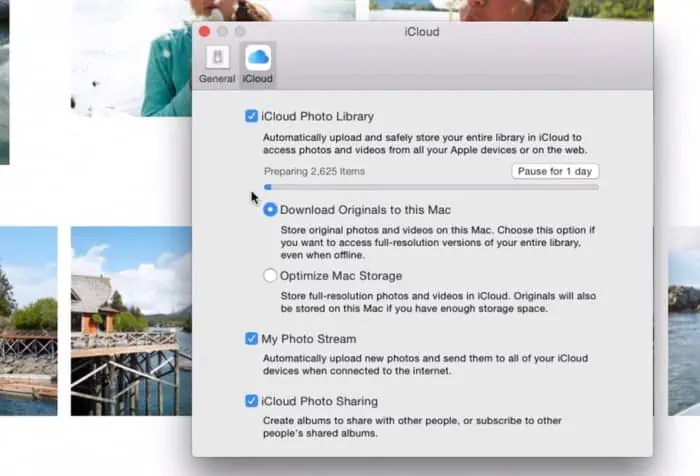Close the iCloud preferences window
Screen dimensions: 700x476
pyautogui.click(x=204, y=32)
